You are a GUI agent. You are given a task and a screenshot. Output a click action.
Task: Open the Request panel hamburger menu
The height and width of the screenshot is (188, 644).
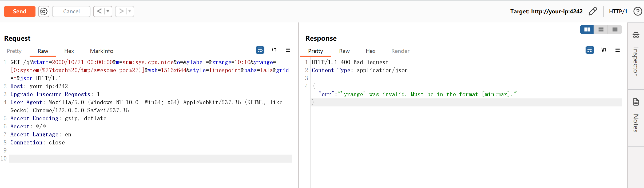pos(288,50)
